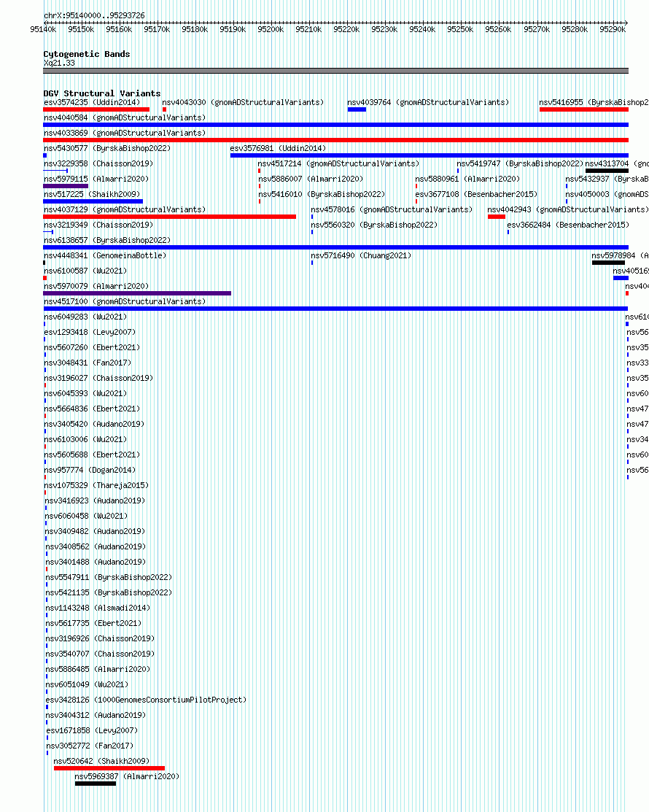
Task: Click nsv6100587 (Wu2021) label
Action: [85, 271]
